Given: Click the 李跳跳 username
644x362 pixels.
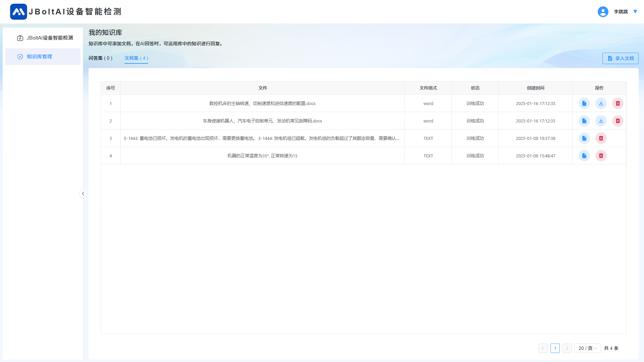Looking at the screenshot, I should click(621, 12).
